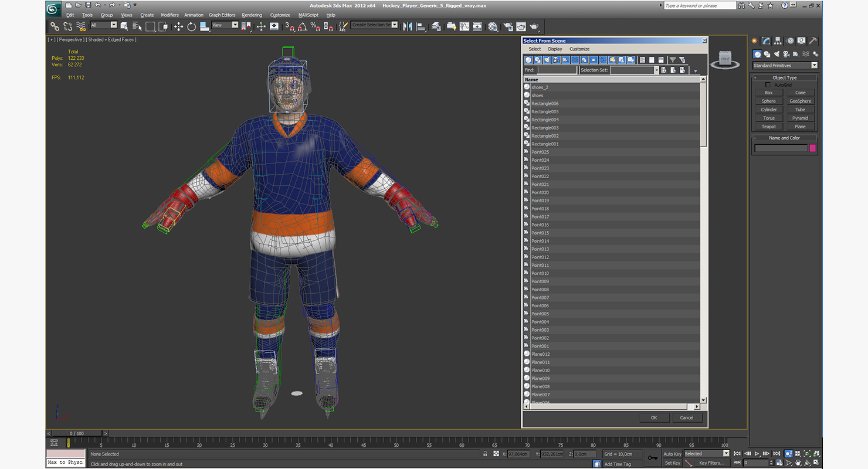Open the Modifiers menu
Image resolution: width=868 pixels, height=469 pixels.
[169, 15]
